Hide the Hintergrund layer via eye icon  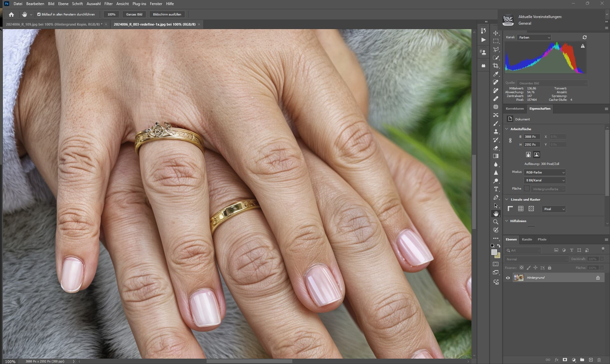[508, 278]
